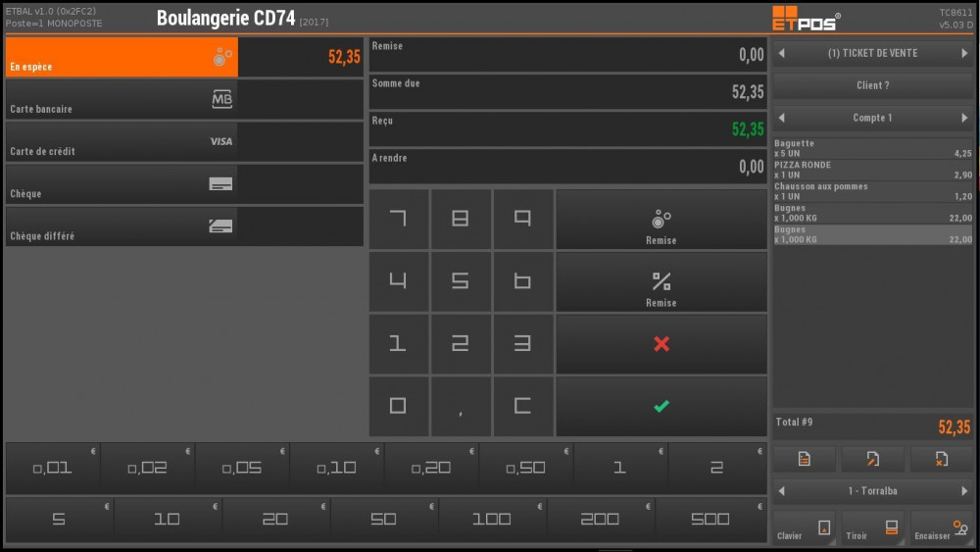Tap the 50 euro banknote key
The width and height of the screenshot is (980, 552).
(383, 520)
